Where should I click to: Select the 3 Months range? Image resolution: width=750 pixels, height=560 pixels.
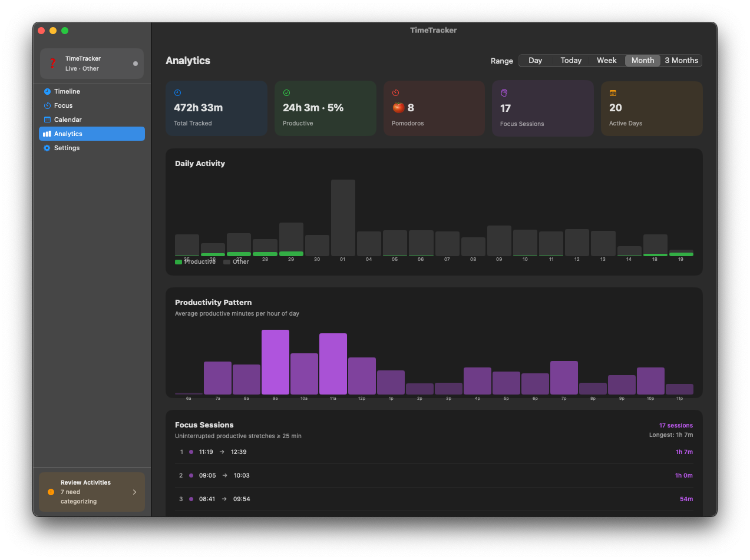tap(682, 61)
